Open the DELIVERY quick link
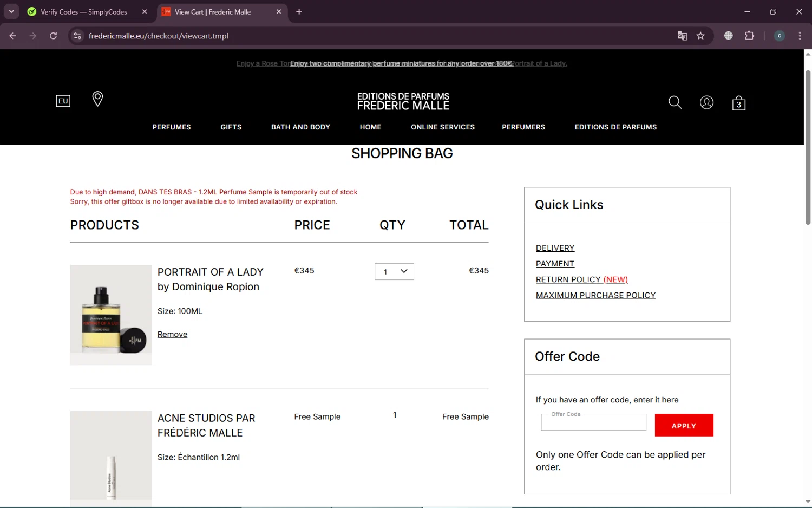 (x=555, y=248)
